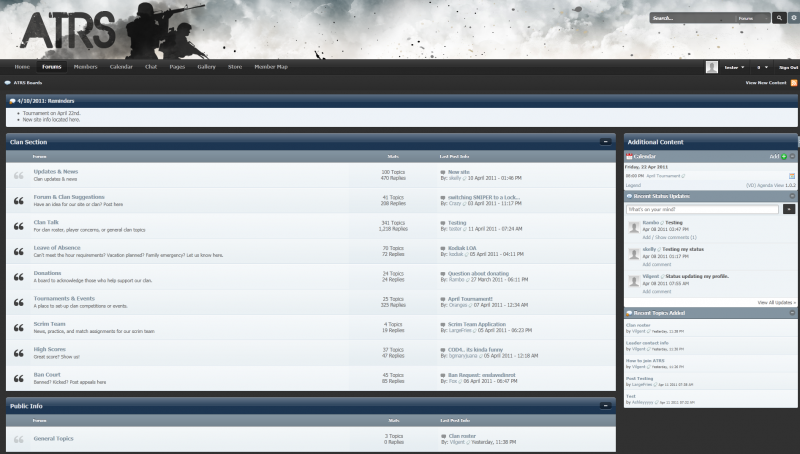Open advanced search gear icon
The width and height of the screenshot is (800, 454).
click(x=793, y=18)
